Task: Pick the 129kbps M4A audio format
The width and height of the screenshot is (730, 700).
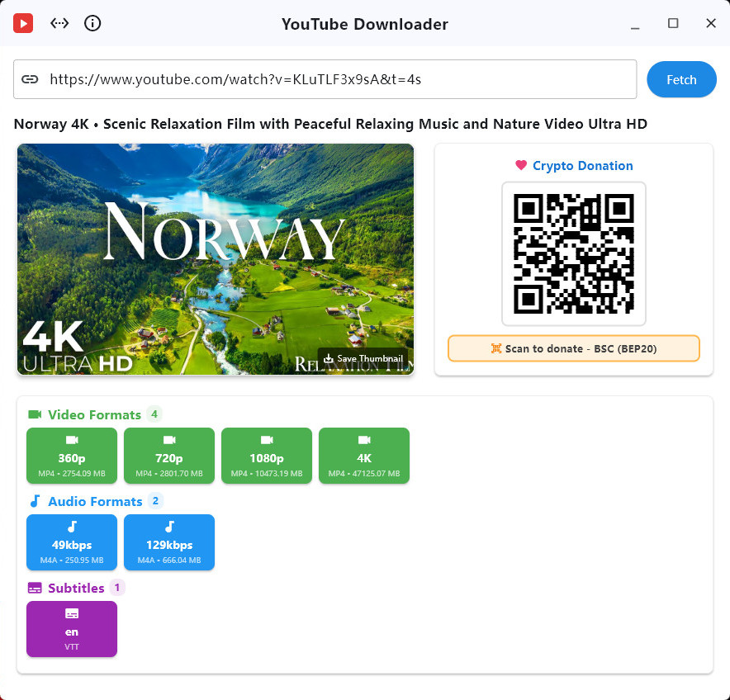Action: coord(169,542)
